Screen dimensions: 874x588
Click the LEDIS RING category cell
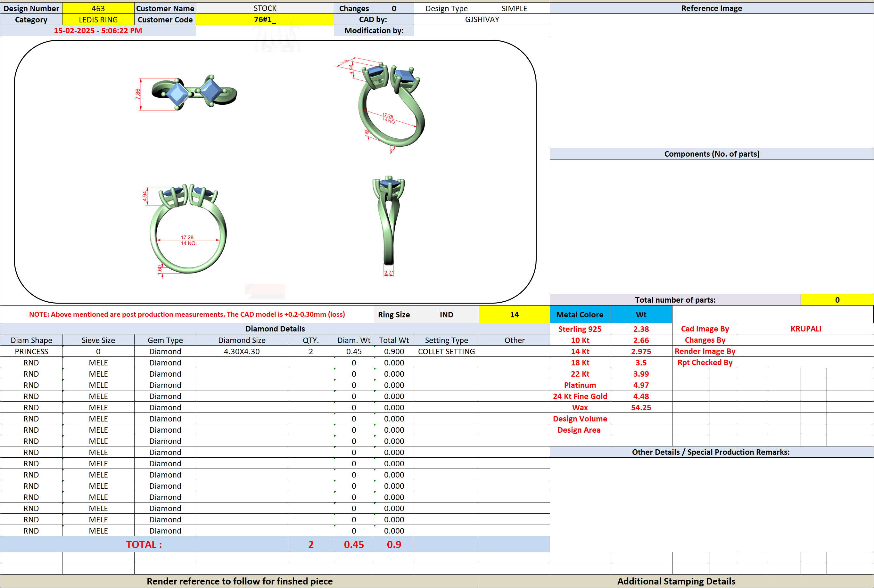click(x=98, y=20)
